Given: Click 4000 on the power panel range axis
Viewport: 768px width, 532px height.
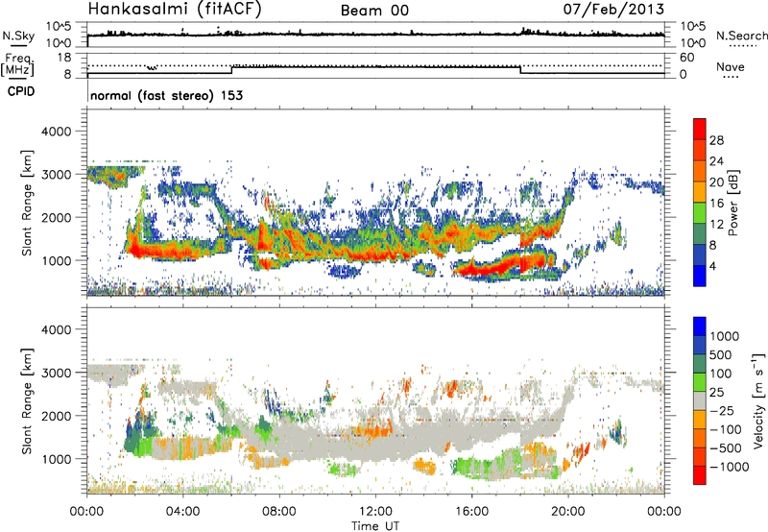Looking at the screenshot, I should point(56,132).
